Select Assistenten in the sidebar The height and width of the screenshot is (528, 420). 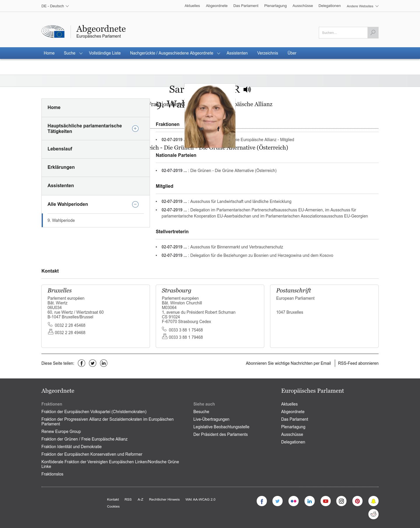tap(96, 186)
